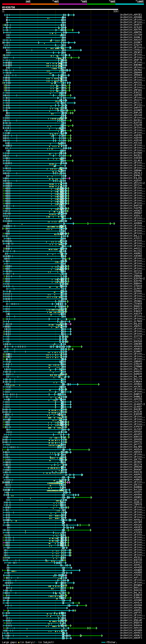Open hit UniRef100_C5YE13
The width and height of the screenshot is (146, 644).
131,50
